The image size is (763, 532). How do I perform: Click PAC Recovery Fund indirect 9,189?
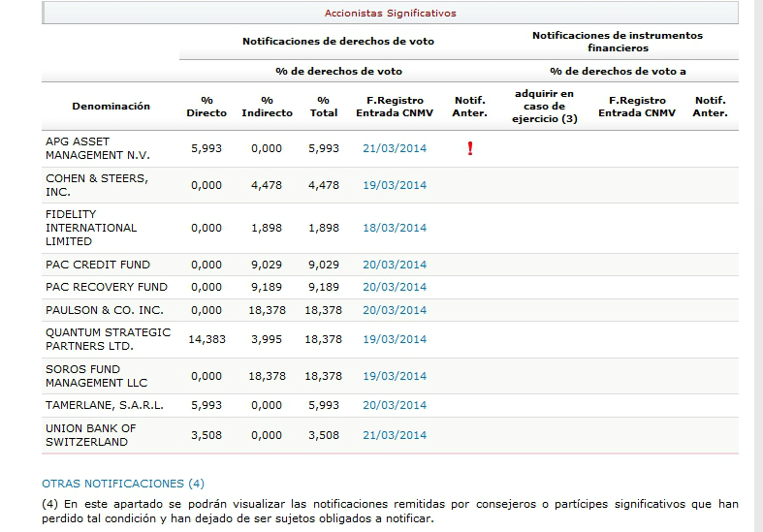coord(267,288)
